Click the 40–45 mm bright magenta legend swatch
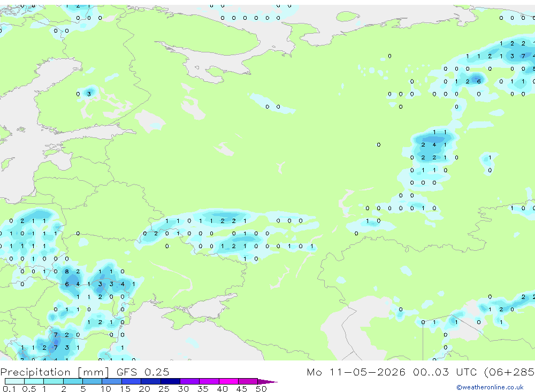Screen dimensions: 535x392 [x=228, y=381]
